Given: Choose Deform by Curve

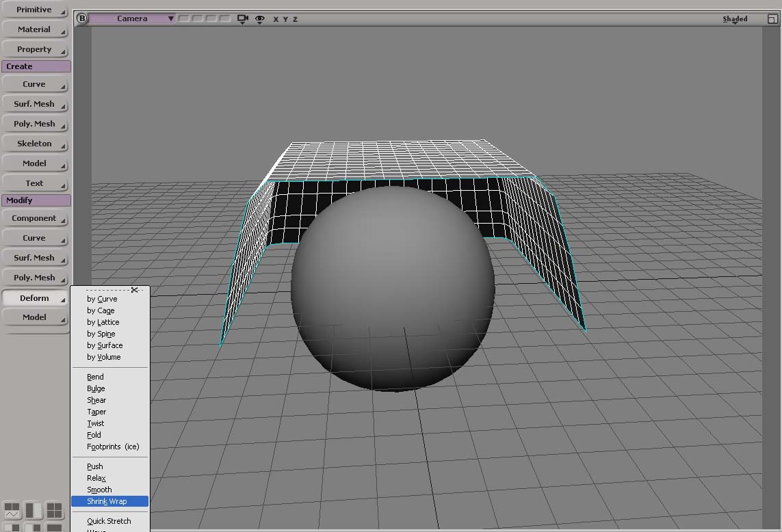Looking at the screenshot, I should click(109, 299).
